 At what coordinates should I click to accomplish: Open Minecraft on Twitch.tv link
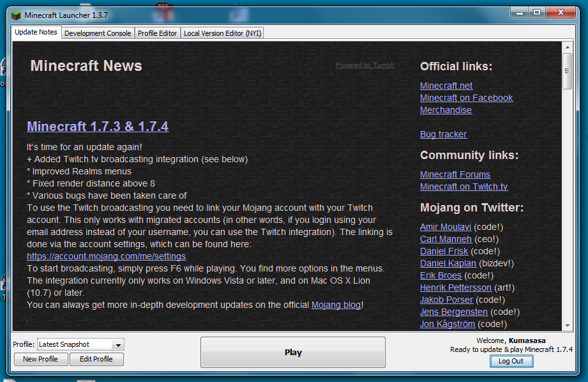click(x=464, y=187)
